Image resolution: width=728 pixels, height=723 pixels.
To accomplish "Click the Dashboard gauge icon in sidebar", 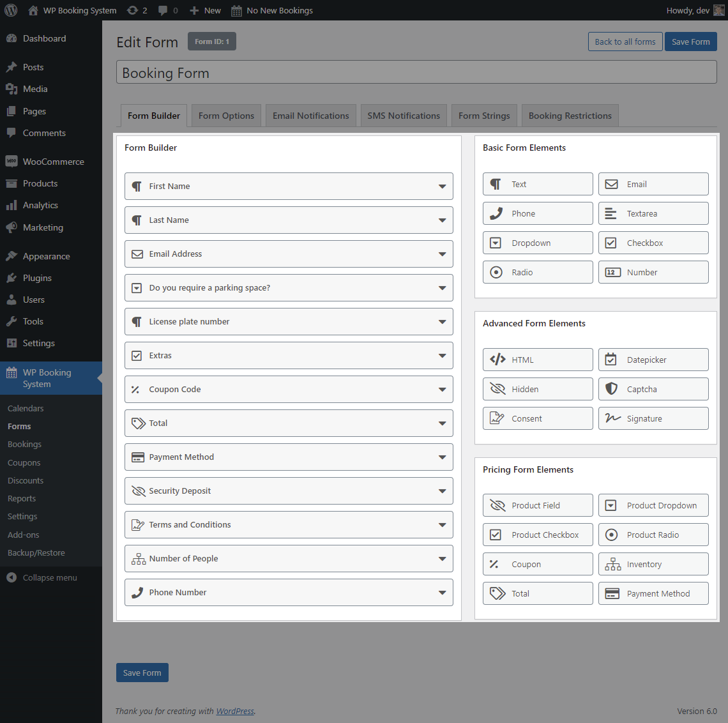I will click(x=11, y=38).
